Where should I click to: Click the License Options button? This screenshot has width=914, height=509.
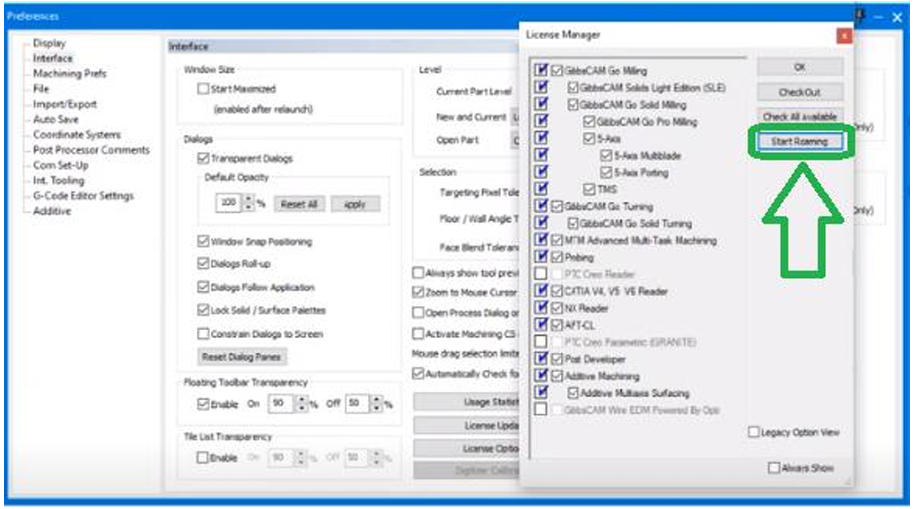pyautogui.click(x=466, y=448)
